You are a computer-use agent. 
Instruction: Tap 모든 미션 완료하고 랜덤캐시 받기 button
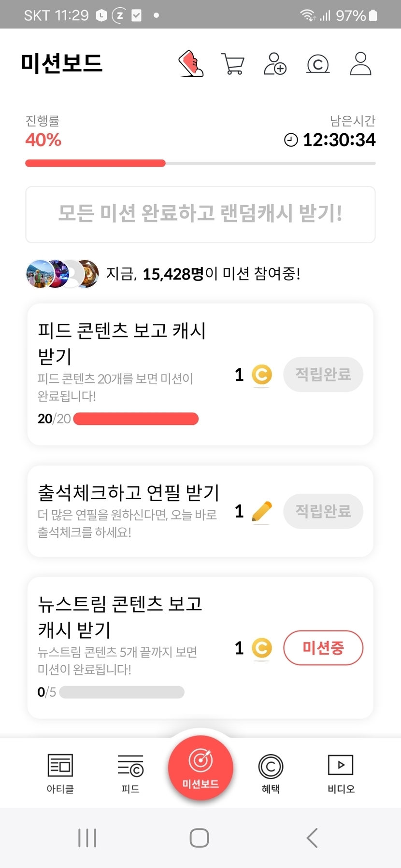click(200, 214)
